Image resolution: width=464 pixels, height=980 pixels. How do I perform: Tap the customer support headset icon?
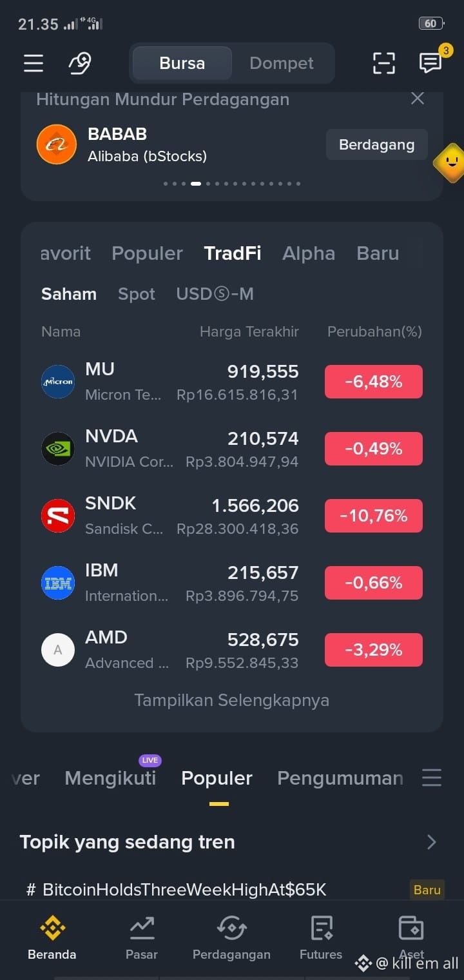tap(80, 63)
